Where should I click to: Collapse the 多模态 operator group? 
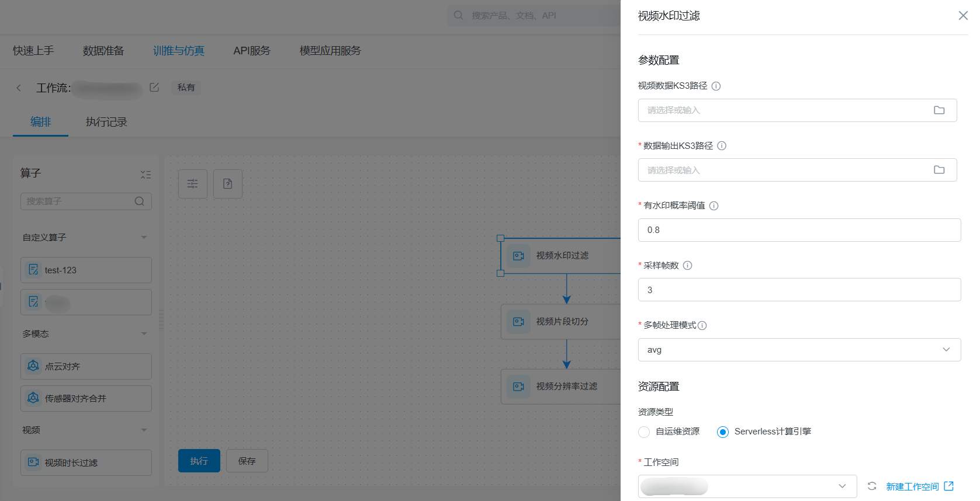point(144,333)
